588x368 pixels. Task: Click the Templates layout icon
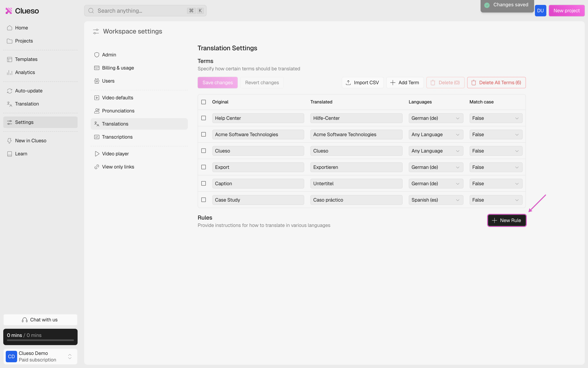click(9, 59)
